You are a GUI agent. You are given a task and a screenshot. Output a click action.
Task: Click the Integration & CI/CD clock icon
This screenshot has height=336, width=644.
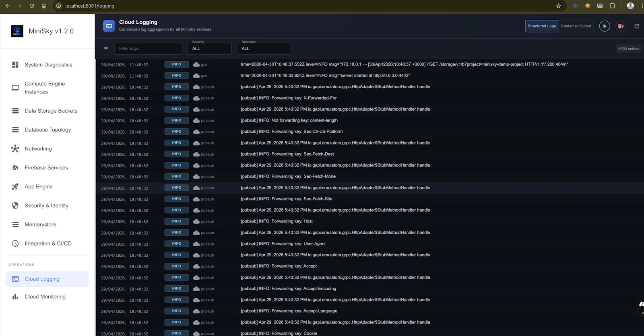[15, 243]
